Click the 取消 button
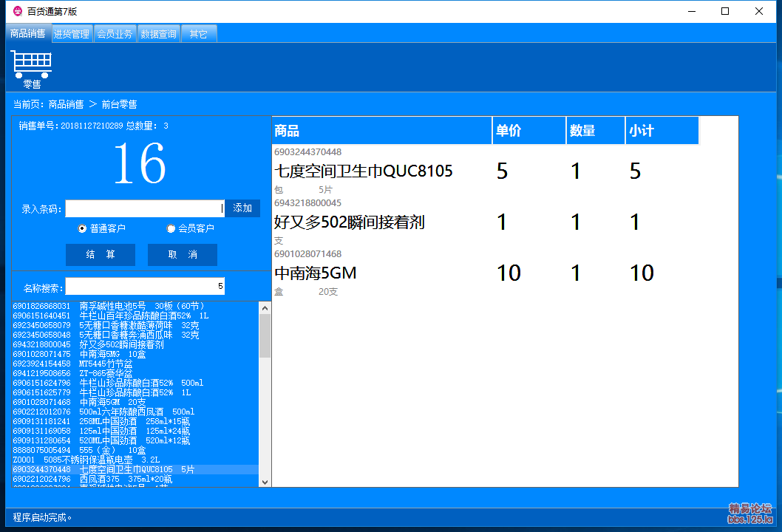Viewport: 782px width, 532px height. [x=183, y=255]
